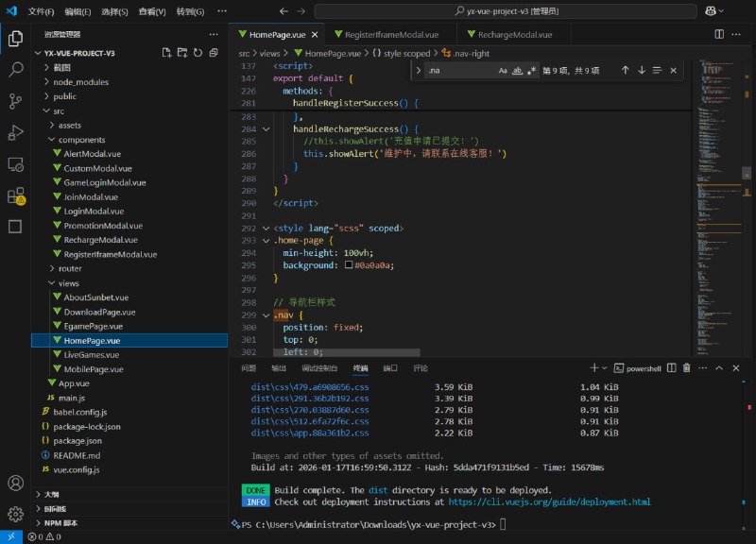Open the Search view in activity bar
This screenshot has width=756, height=544.
click(15, 70)
